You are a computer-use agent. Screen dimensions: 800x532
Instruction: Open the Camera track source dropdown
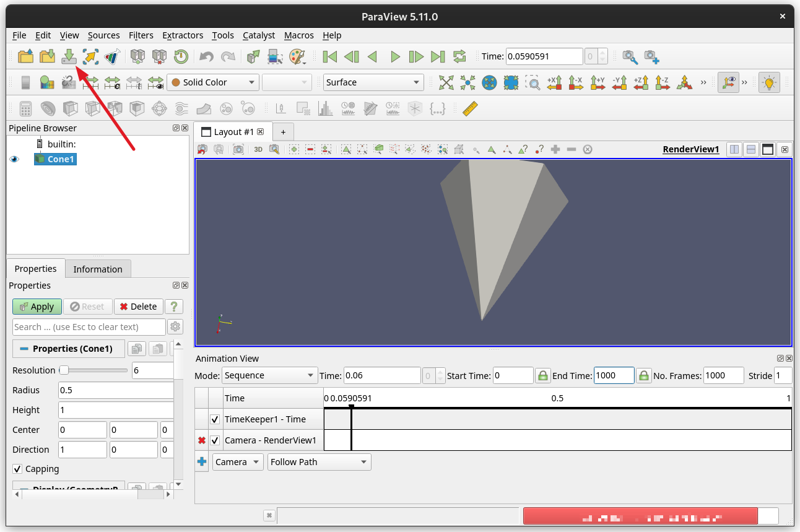coord(238,462)
